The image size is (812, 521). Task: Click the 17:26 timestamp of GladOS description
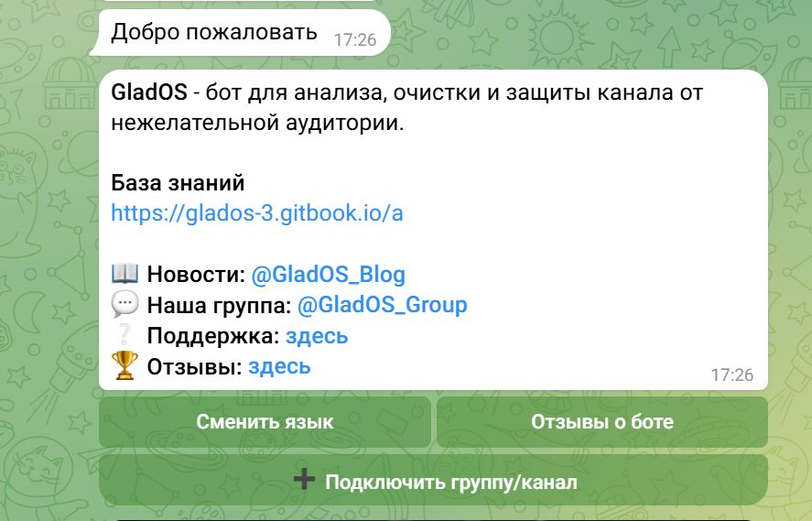pyautogui.click(x=731, y=374)
